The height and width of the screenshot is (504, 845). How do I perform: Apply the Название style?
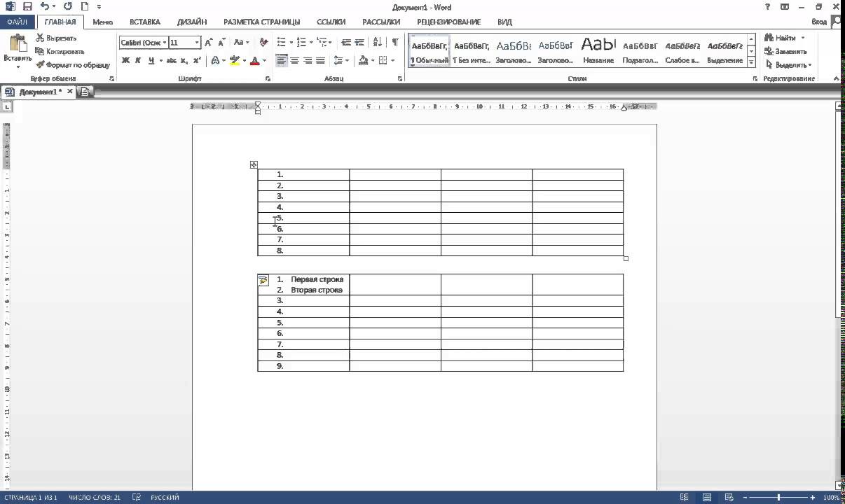pos(598,50)
